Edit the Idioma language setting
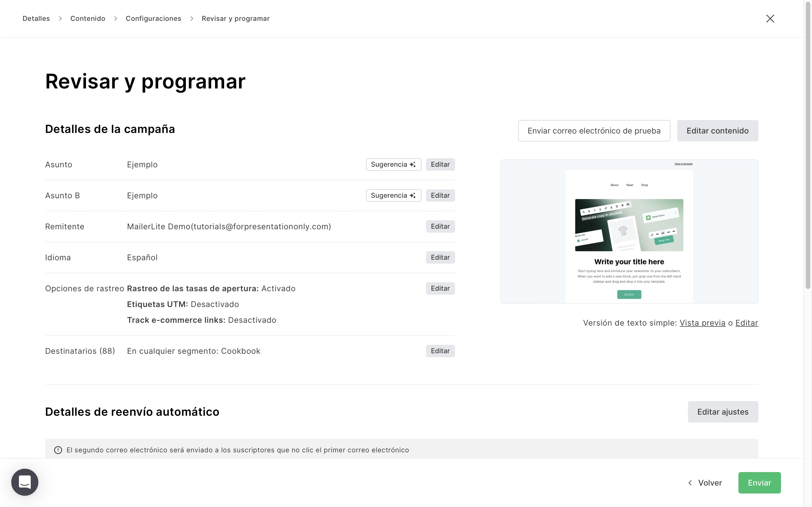The image size is (812, 507). pyautogui.click(x=440, y=257)
